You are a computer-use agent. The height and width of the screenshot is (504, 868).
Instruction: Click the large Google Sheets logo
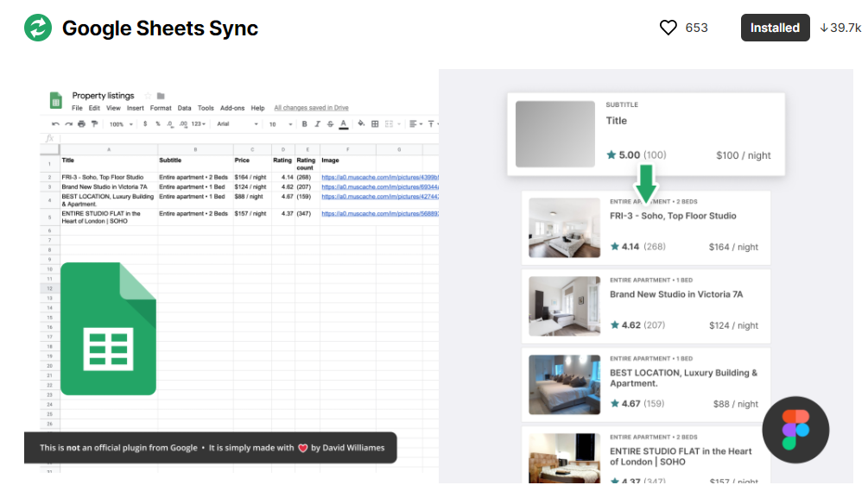pos(109,329)
